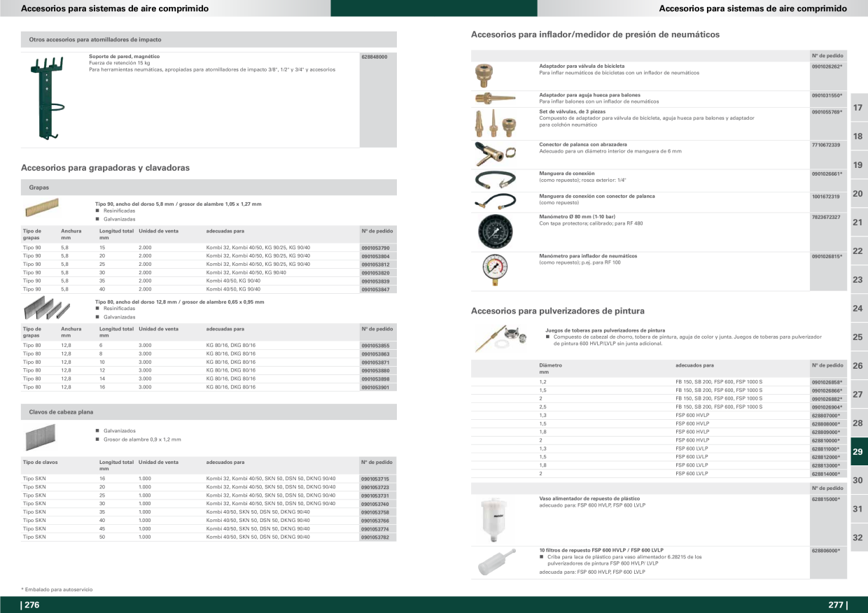Go to chapter tab 27

click(x=857, y=395)
